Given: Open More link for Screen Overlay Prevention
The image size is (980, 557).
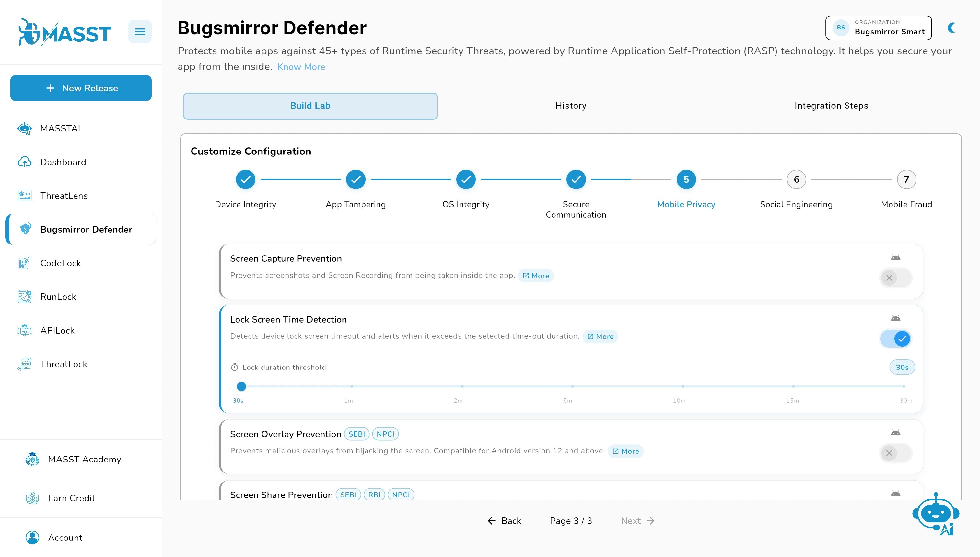Looking at the screenshot, I should 626,451.
